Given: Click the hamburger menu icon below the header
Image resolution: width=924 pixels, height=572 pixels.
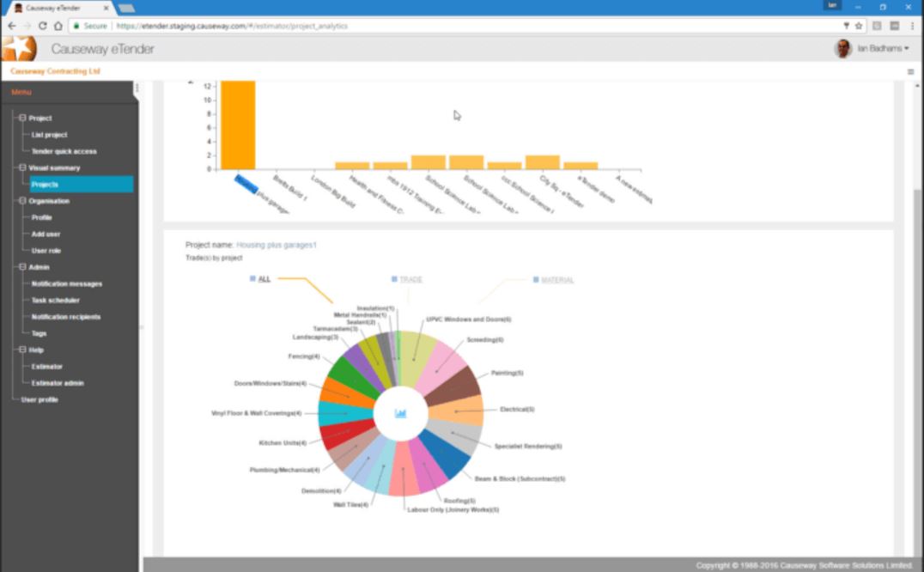Looking at the screenshot, I should coord(909,72).
